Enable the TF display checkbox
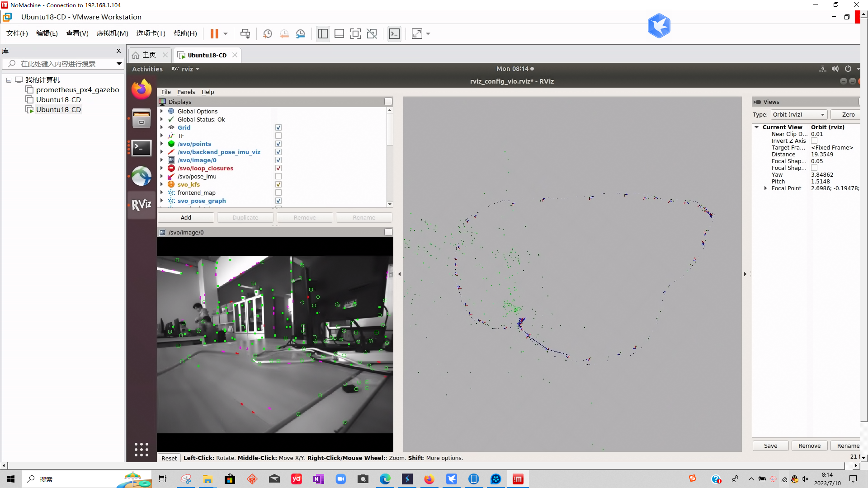868x488 pixels. click(278, 136)
